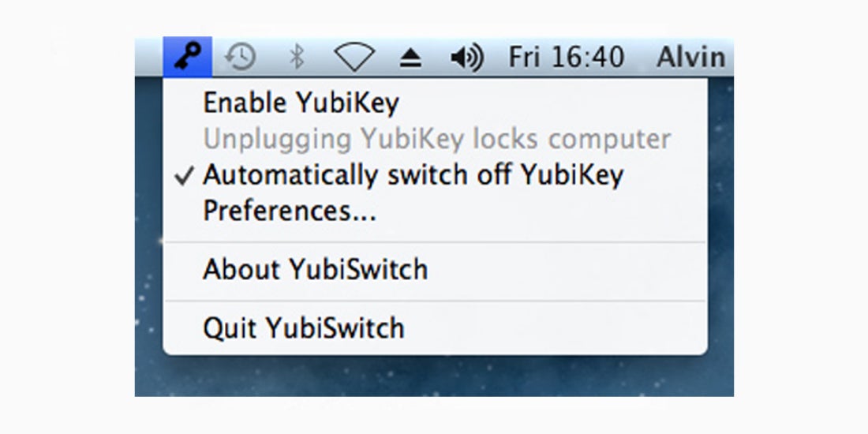Click desktop wallpaper left of the dropdown menu
Image resolution: width=868 pixels, height=434 pixels.
[x=148, y=222]
